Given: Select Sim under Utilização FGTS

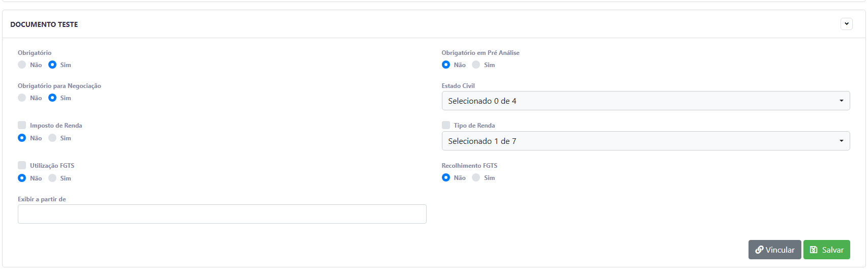Looking at the screenshot, I should pos(52,178).
